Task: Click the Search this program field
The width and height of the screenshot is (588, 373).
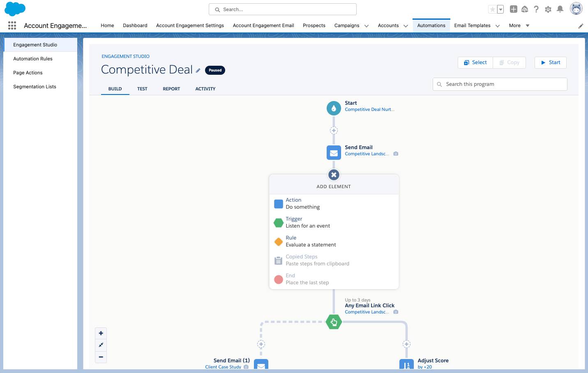Action: (500, 84)
